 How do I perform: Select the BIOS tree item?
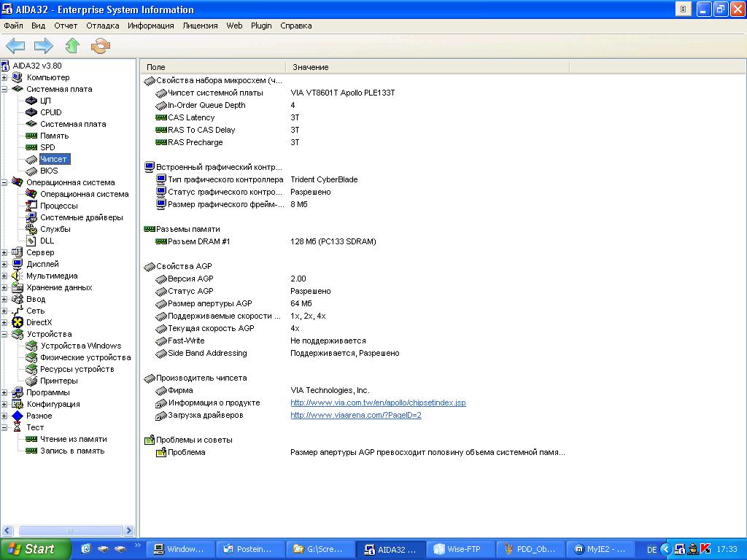[x=49, y=171]
